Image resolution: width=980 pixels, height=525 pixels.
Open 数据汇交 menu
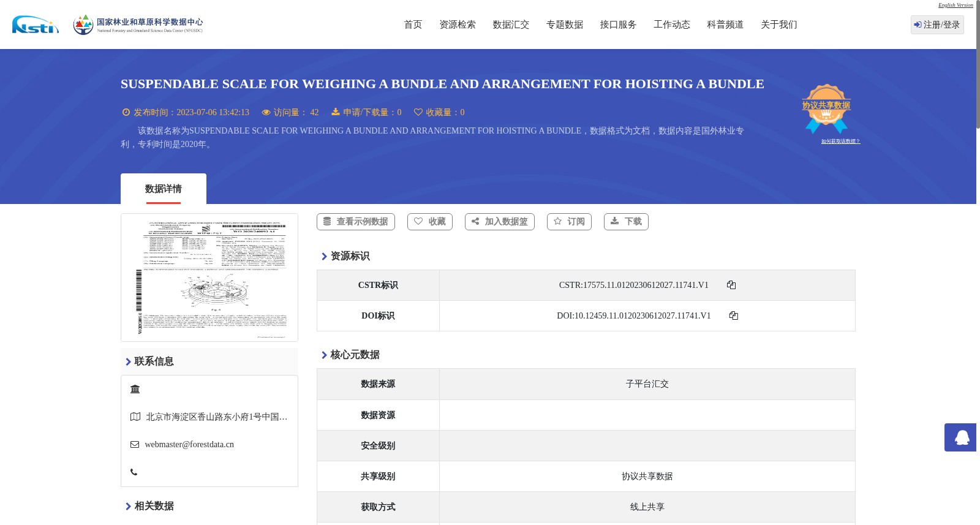(511, 25)
